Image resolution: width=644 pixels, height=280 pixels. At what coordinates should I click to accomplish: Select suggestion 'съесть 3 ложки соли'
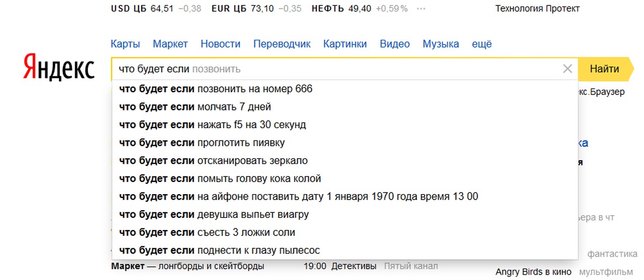coord(345,233)
